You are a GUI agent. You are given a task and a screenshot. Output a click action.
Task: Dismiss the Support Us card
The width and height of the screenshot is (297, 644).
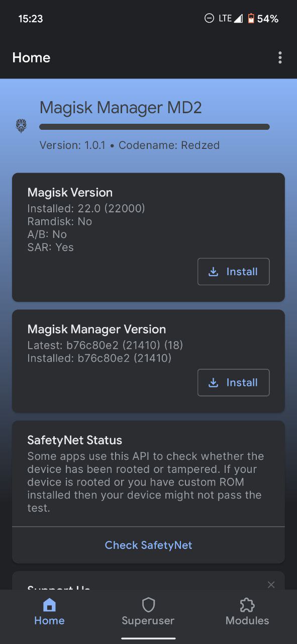[271, 584]
